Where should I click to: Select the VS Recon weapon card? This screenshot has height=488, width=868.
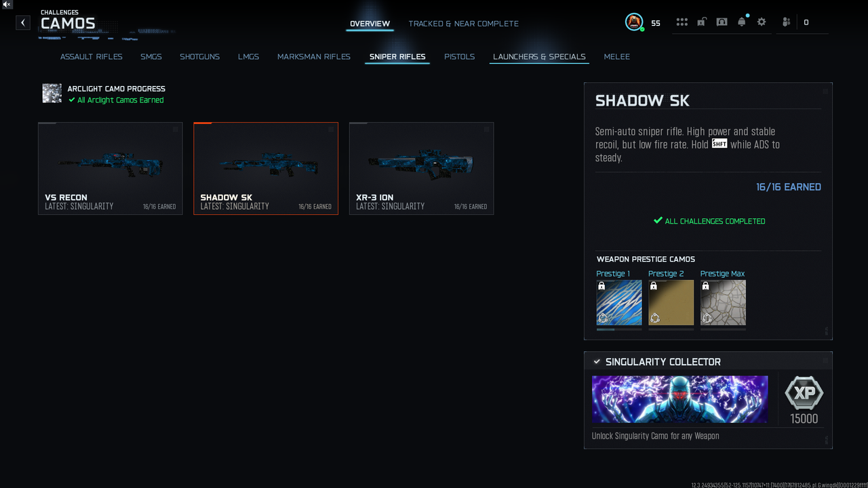point(111,169)
